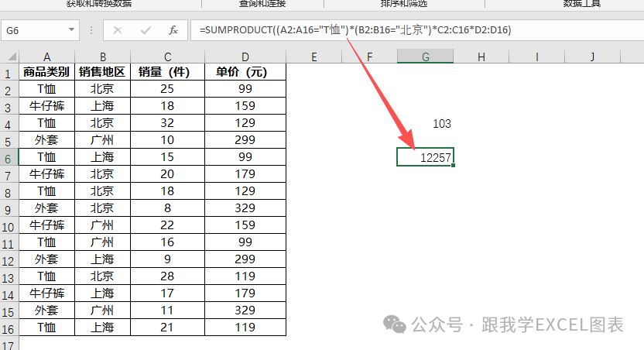Click header cell 销量（件）
Image resolution: width=644 pixels, height=350 pixels.
pyautogui.click(x=167, y=72)
